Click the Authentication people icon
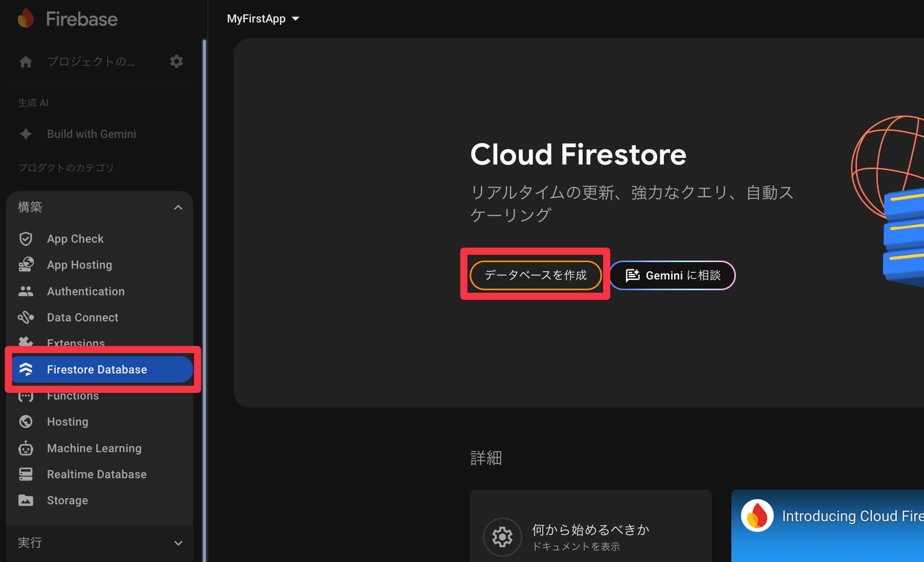 coord(26,291)
